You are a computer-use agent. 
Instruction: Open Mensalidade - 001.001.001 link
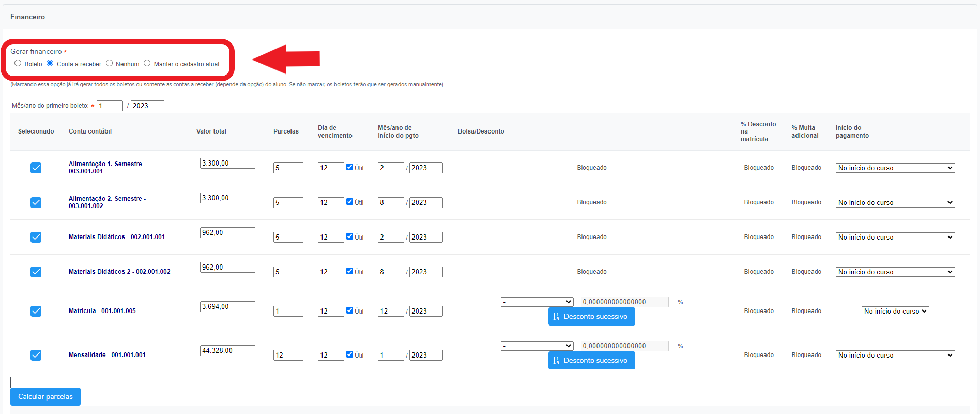(x=107, y=355)
